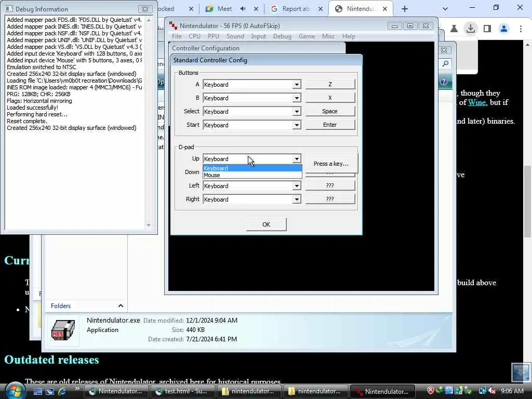Image resolution: width=532 pixels, height=399 pixels.
Task: Close the Meet browser tab
Action: (256, 9)
